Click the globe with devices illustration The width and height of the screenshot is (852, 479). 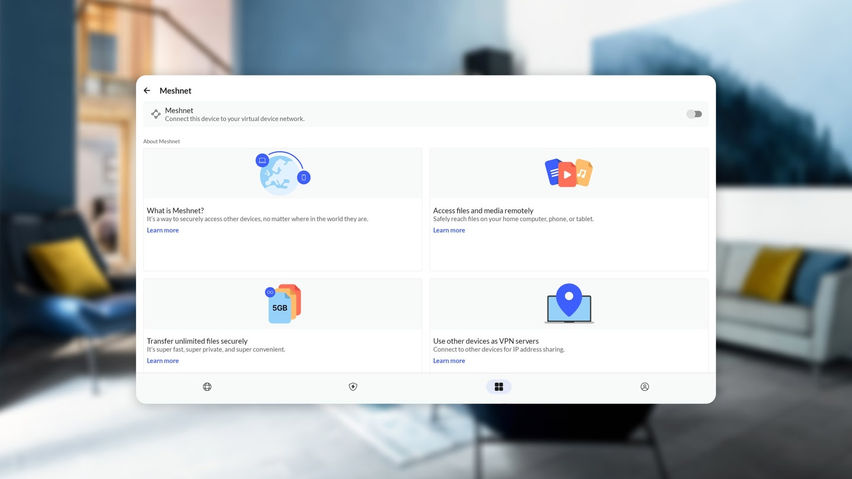click(283, 173)
